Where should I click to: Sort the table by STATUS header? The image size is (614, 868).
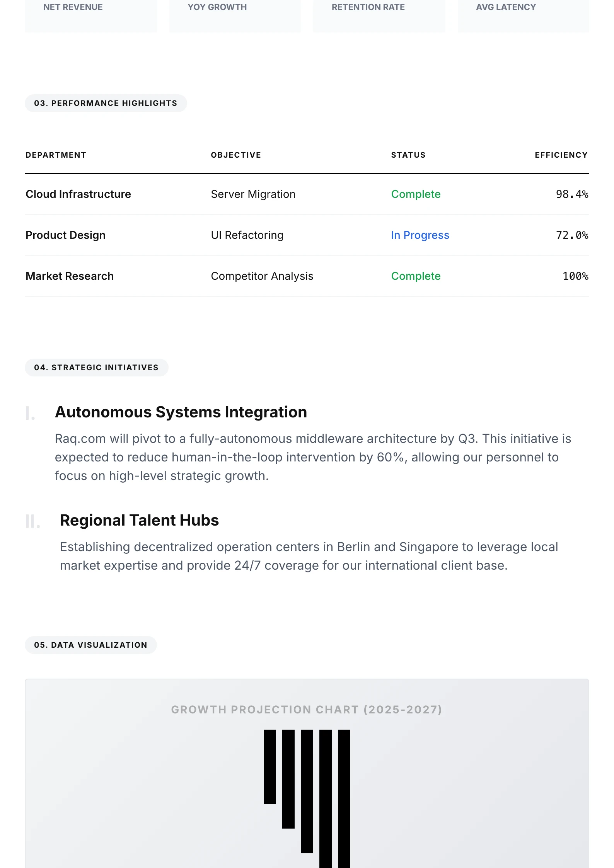click(408, 155)
